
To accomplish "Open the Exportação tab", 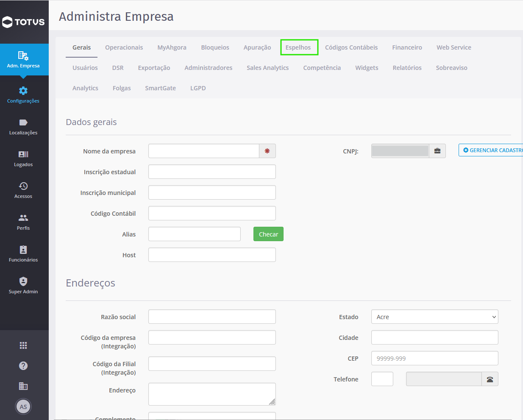I will click(x=154, y=68).
